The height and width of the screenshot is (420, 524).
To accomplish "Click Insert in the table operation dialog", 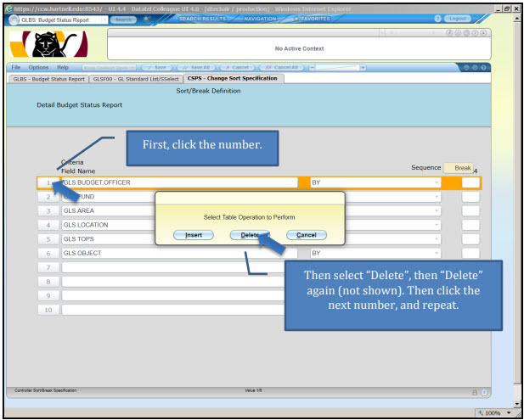I will coord(194,235).
